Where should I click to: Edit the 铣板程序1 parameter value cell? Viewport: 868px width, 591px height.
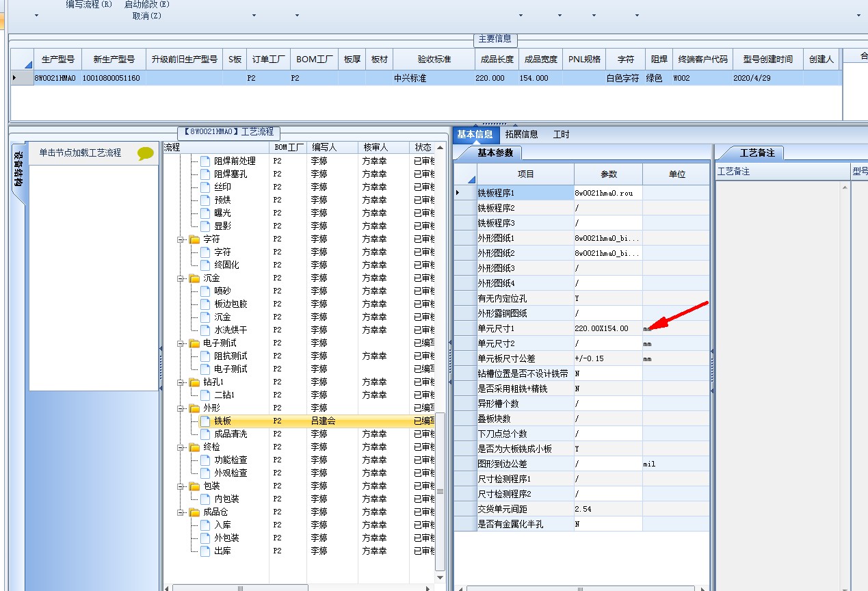(x=608, y=193)
